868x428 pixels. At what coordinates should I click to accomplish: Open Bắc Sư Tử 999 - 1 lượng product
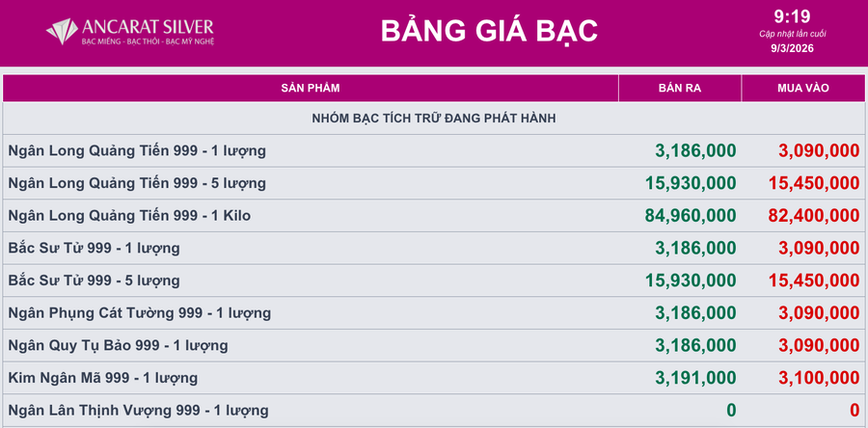(94, 248)
